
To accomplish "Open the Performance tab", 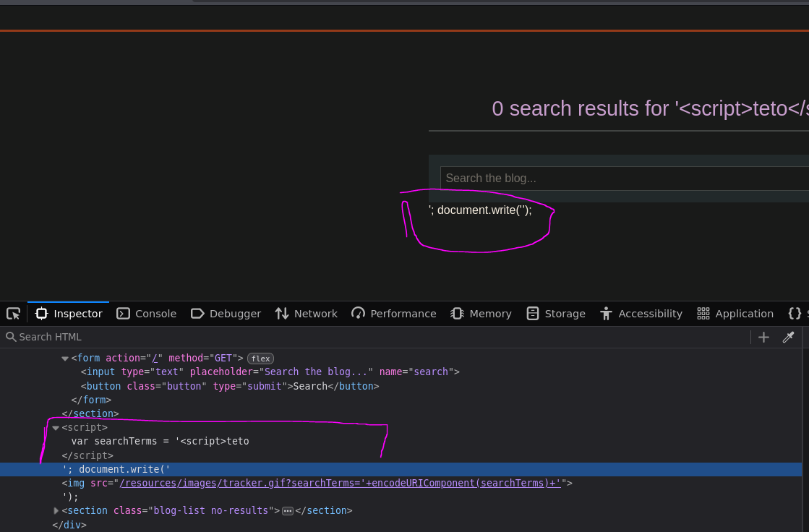I will click(x=394, y=314).
